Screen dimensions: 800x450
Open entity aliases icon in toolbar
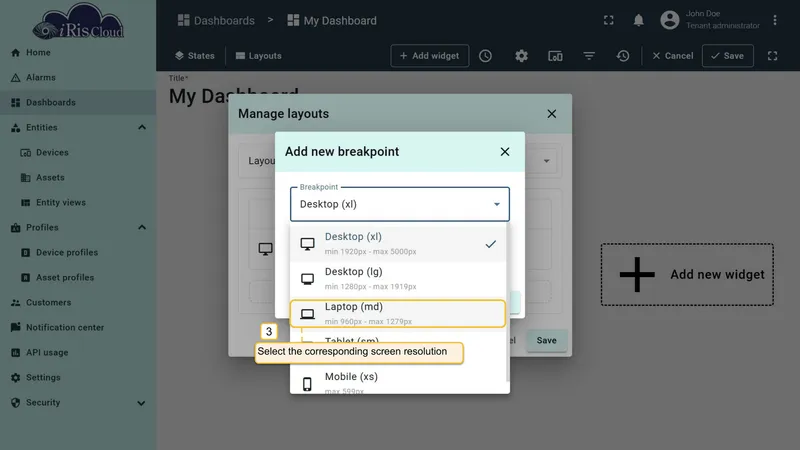click(555, 56)
